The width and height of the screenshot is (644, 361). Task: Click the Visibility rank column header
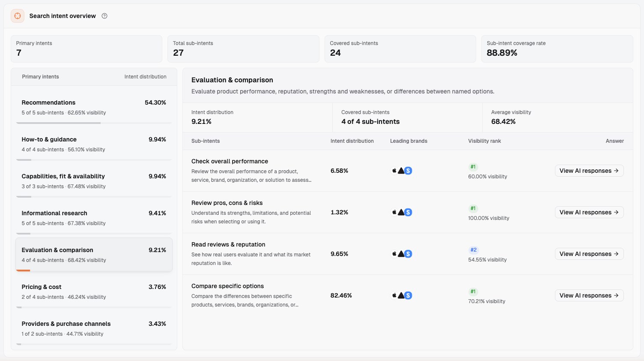click(x=484, y=141)
